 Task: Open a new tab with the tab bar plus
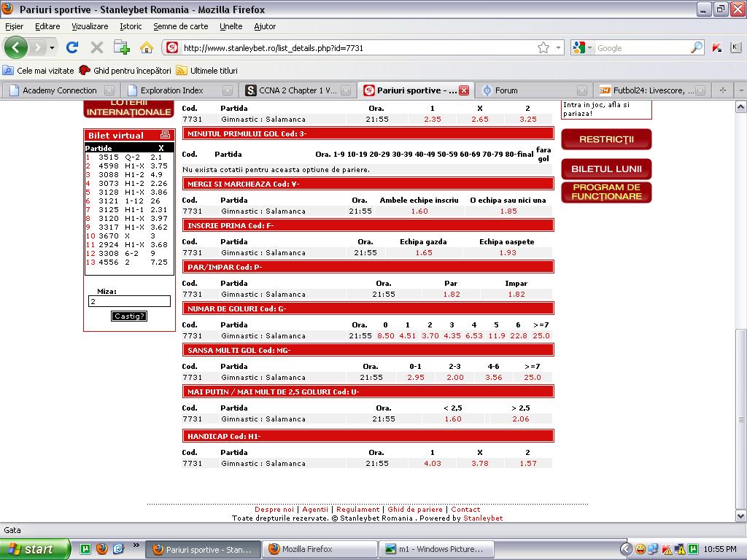(x=723, y=90)
